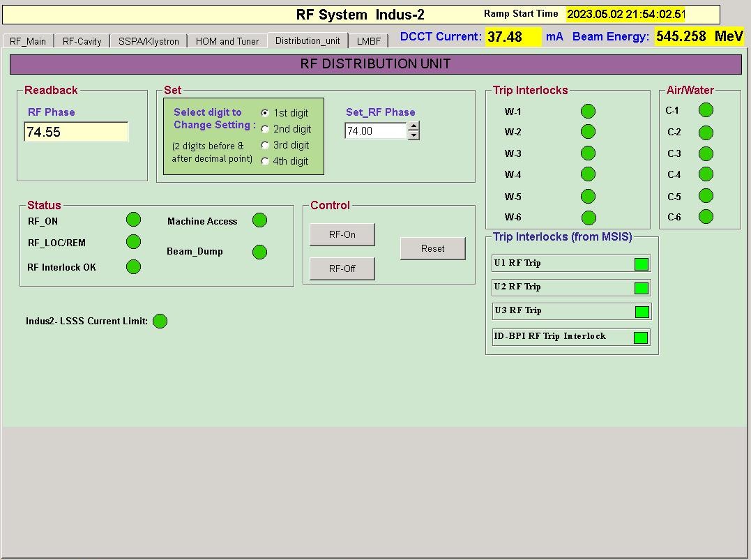
Task: Click the RF Phase readback field
Action: (x=76, y=132)
